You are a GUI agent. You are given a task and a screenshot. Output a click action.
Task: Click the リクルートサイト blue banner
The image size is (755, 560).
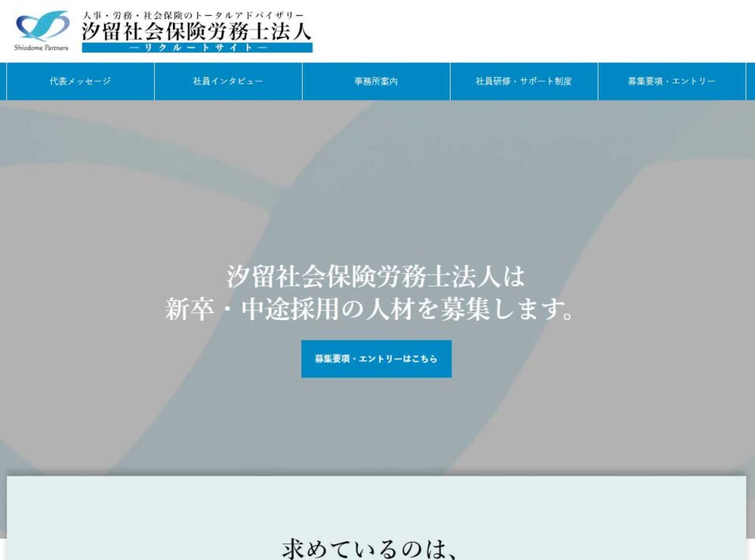click(x=197, y=48)
